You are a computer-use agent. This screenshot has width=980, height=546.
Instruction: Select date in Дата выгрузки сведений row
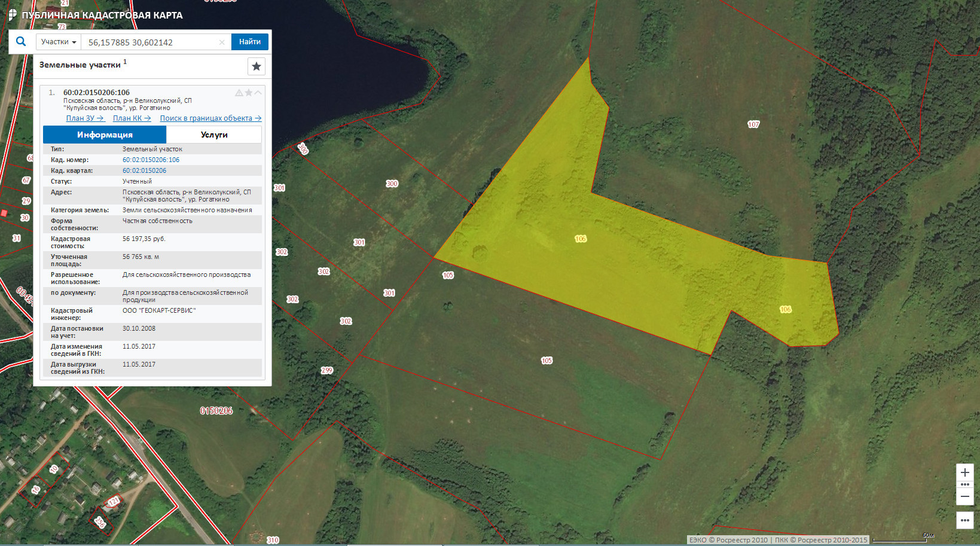pos(139,364)
